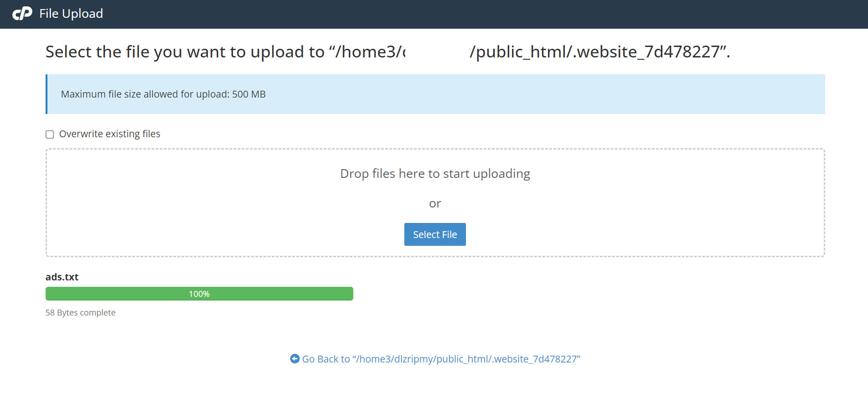Click the green ads.txt upload progress bar
Image resolution: width=868 pixels, height=409 pixels.
199,294
